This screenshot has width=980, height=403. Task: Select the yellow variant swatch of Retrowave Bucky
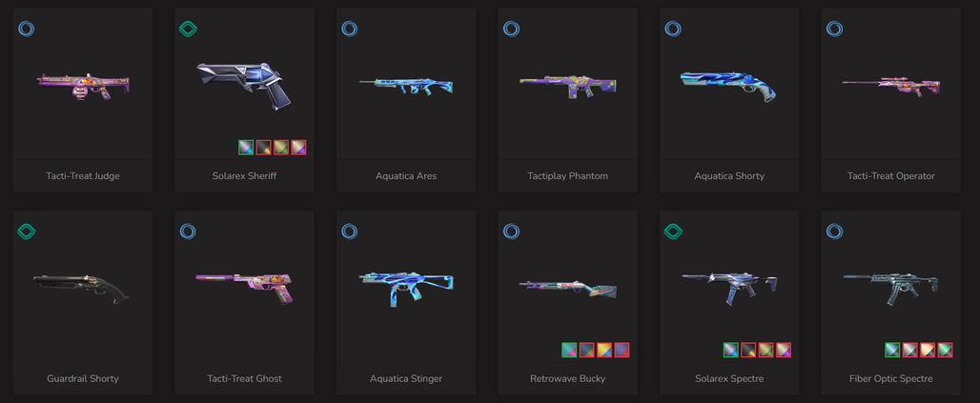(x=604, y=350)
